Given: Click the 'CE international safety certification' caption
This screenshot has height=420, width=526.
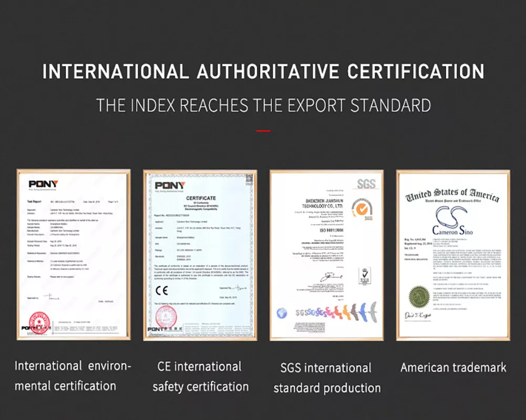Looking at the screenshot, I should [200, 376].
